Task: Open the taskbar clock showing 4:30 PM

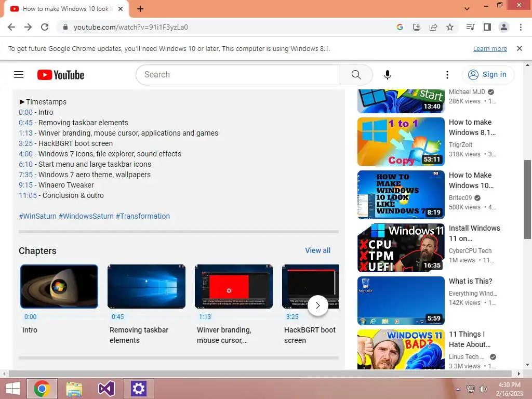Action: (x=509, y=389)
